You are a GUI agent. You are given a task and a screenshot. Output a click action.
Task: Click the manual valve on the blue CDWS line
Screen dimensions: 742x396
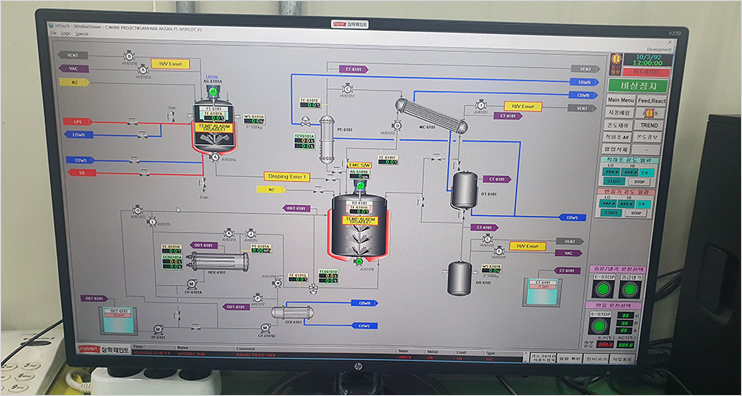point(134,160)
